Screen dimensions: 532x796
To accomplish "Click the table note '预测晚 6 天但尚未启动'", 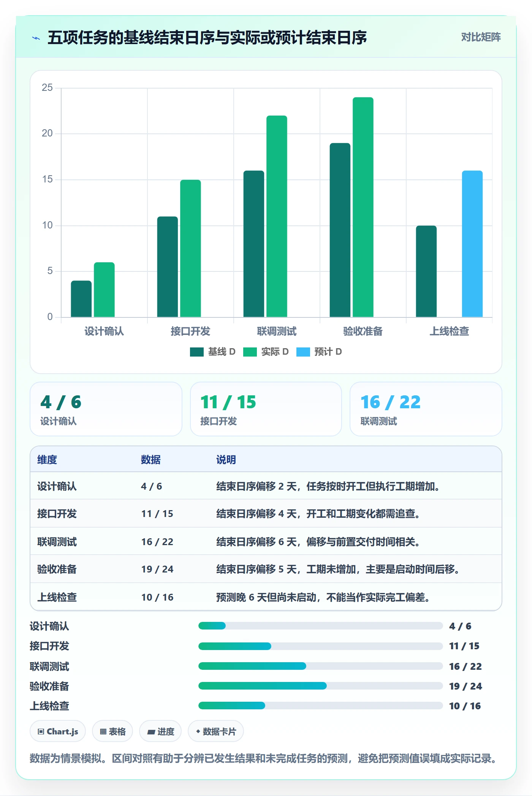I will 266,597.
